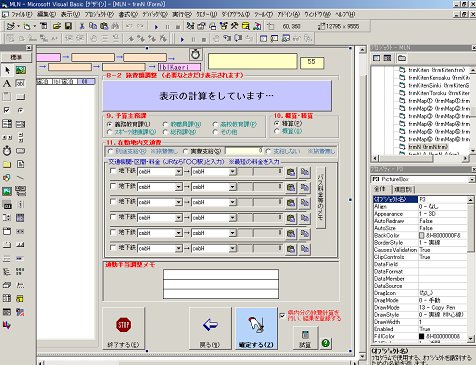Select the 義務教育課 radio button
Image resolution: width=476 pixels, height=365 pixels.
pyautogui.click(x=109, y=124)
